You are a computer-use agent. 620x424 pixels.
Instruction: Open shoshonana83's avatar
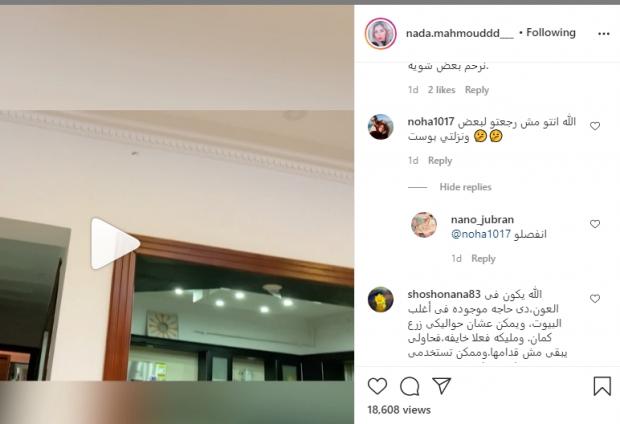(380, 299)
